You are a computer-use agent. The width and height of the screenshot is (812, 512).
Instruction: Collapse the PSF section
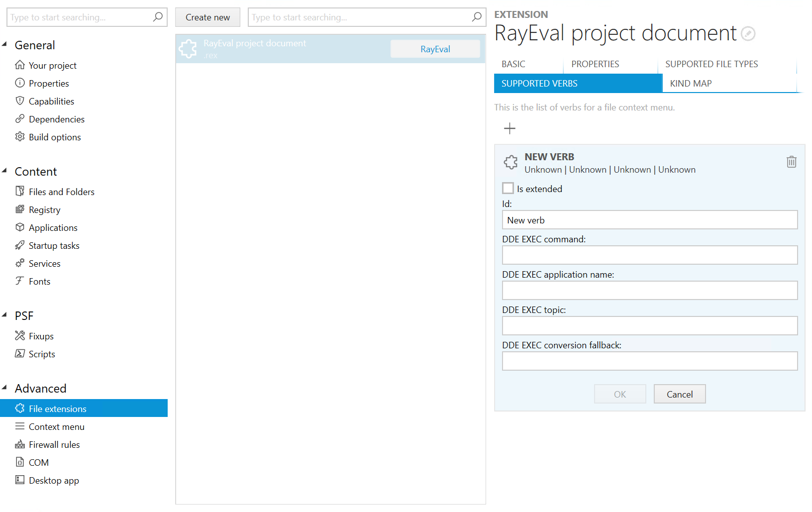click(x=4, y=315)
